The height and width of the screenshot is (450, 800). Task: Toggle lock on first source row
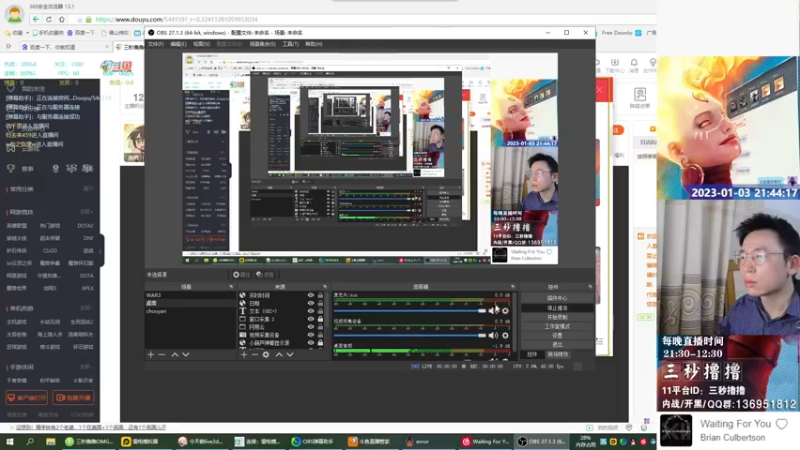pyautogui.click(x=320, y=295)
